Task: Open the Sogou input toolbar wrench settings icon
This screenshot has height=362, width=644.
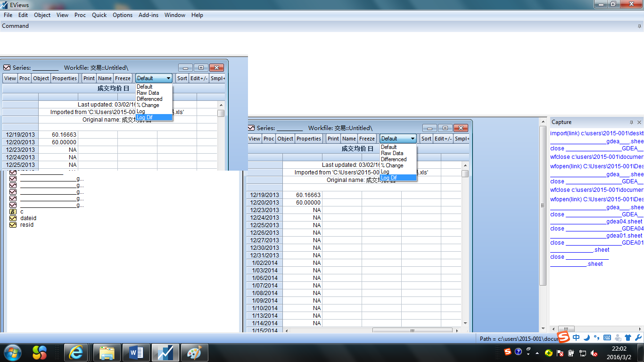Action: 638,337
